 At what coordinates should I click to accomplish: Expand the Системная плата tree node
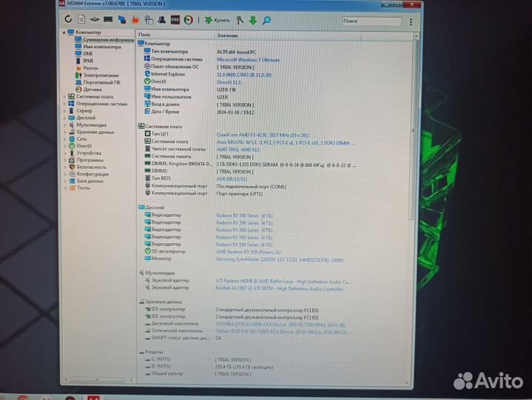[64, 96]
